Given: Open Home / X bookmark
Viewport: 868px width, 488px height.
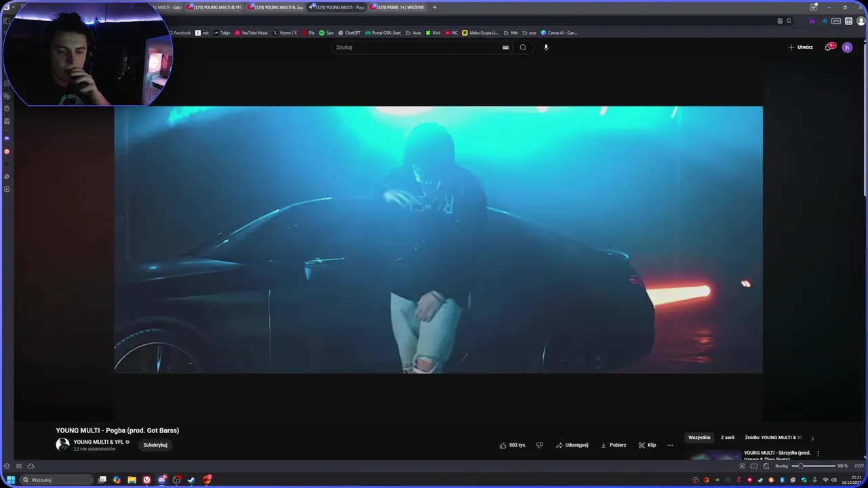Looking at the screenshot, I should [x=285, y=33].
